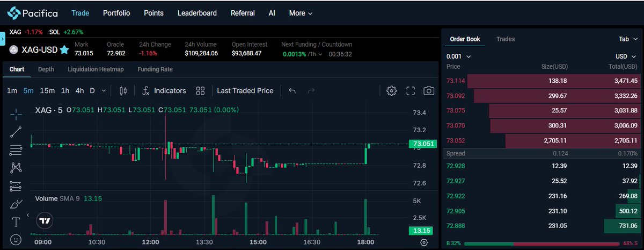Open chart settings gear
The height and width of the screenshot is (250, 644).
point(391,91)
